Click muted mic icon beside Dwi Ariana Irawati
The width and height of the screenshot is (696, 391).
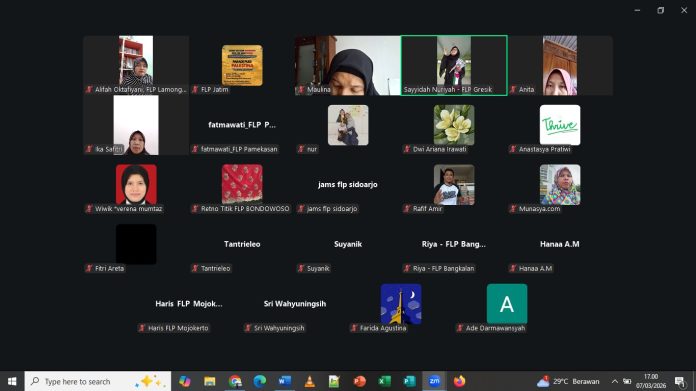(x=407, y=149)
